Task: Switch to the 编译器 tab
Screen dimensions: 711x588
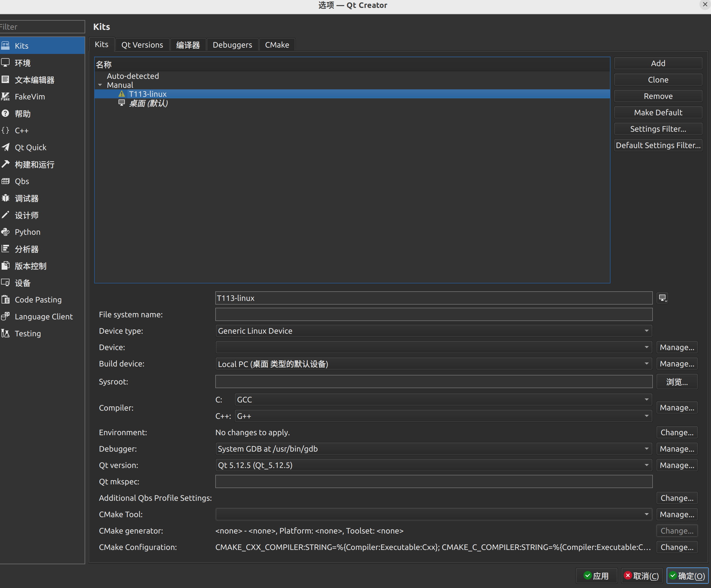Action: coord(188,45)
